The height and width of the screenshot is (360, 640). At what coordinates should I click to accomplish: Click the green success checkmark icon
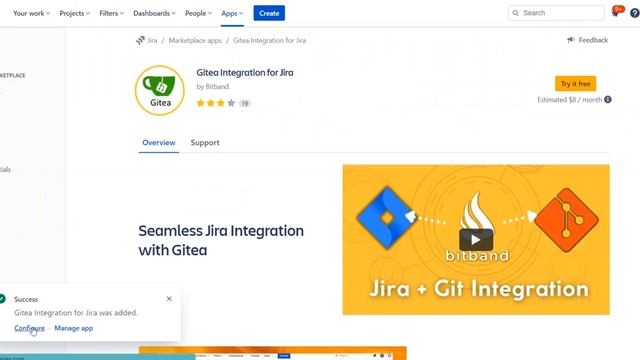pos(2,299)
